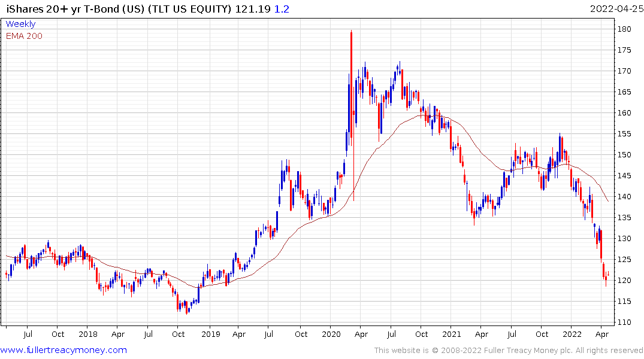Click the last price value 121.19

pyautogui.click(x=253, y=9)
